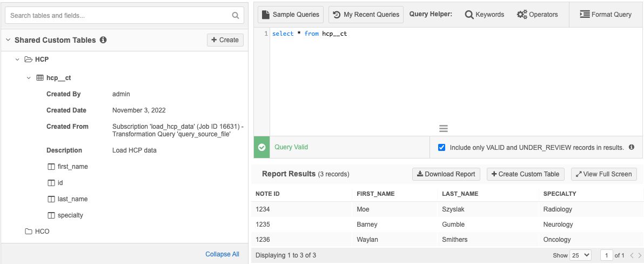Collapse the Shared Custom Tables section
This screenshot has height=264, width=644.
pos(8,40)
